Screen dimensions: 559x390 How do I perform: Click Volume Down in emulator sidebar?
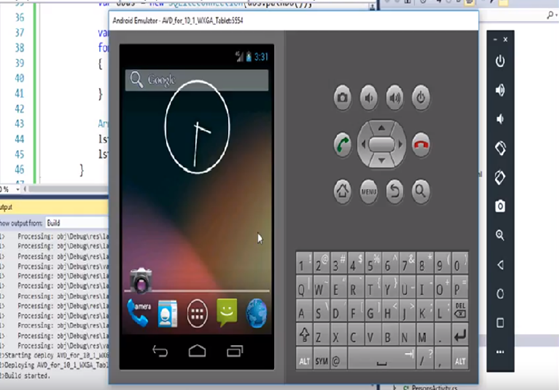click(x=500, y=119)
